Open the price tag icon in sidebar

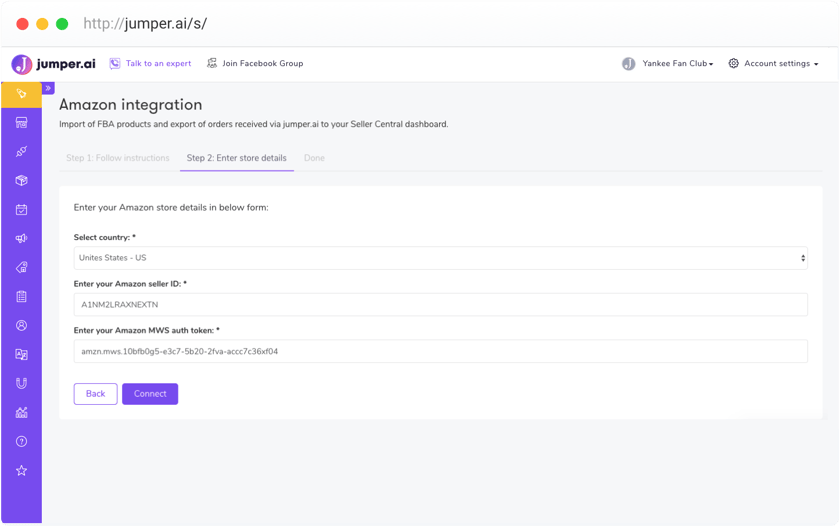21,268
